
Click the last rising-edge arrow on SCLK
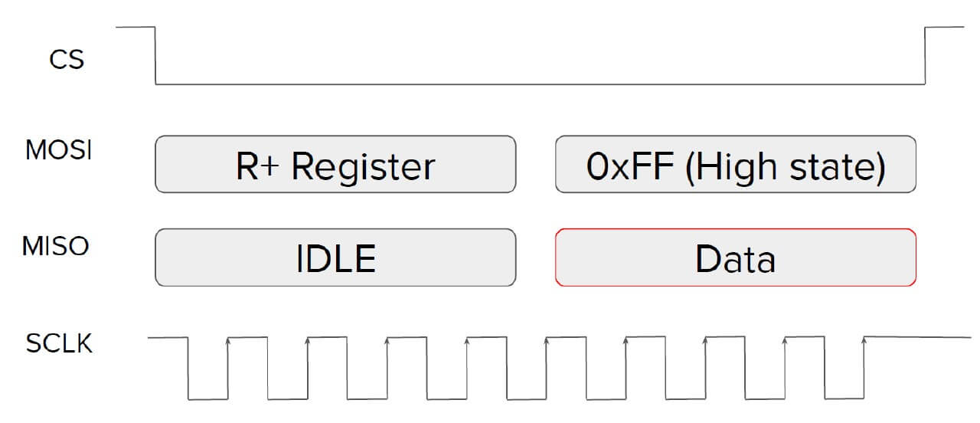coord(864,342)
